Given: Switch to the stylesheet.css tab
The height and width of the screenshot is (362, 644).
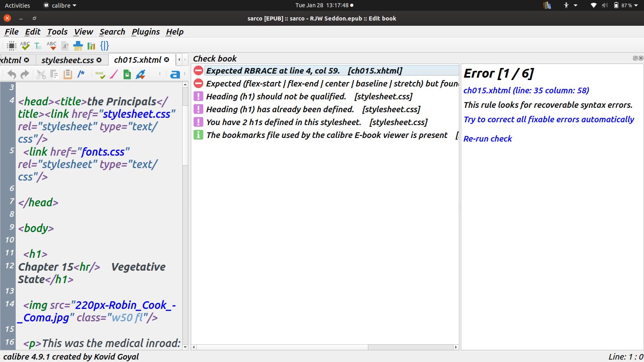Looking at the screenshot, I should tap(68, 60).
